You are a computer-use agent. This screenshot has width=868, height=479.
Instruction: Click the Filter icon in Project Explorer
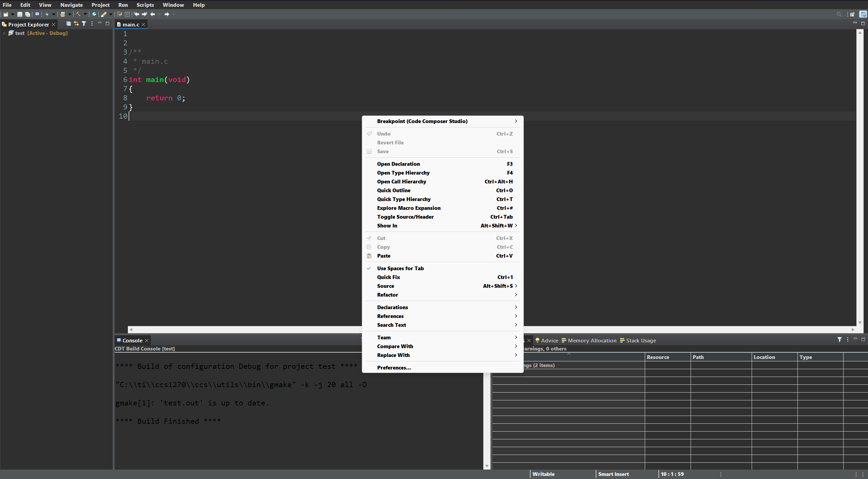(84, 24)
